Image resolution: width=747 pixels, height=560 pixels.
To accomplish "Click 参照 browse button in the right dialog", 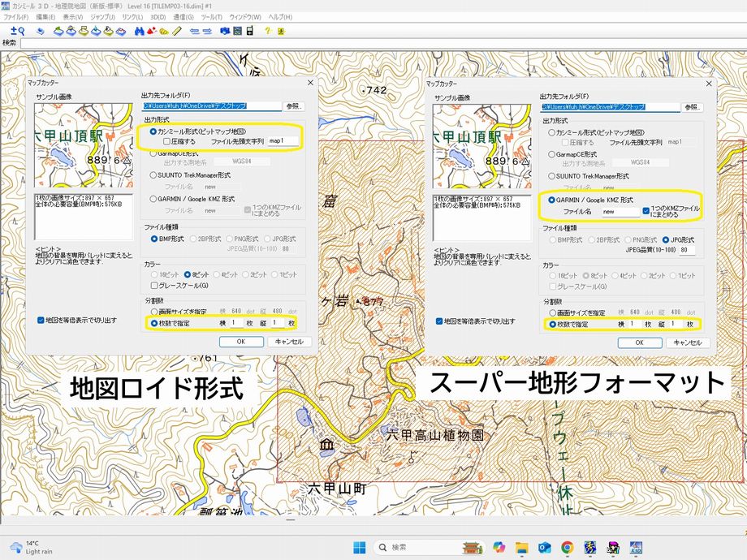I will (x=692, y=106).
